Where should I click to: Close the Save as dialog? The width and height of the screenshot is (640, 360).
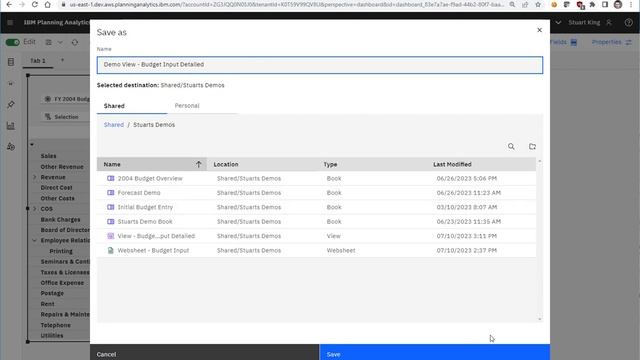pyautogui.click(x=539, y=30)
